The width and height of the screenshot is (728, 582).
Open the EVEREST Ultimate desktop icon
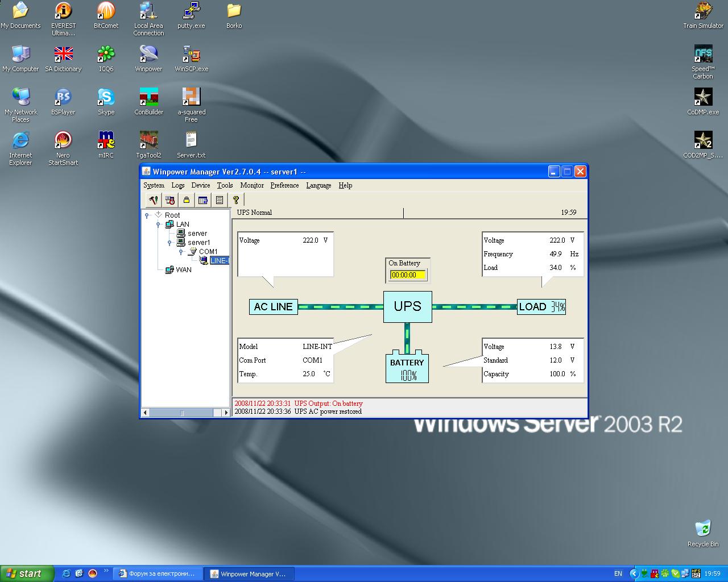click(x=63, y=19)
